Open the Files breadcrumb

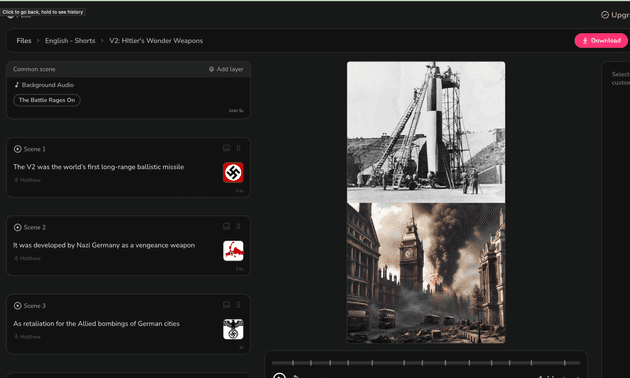coord(24,41)
